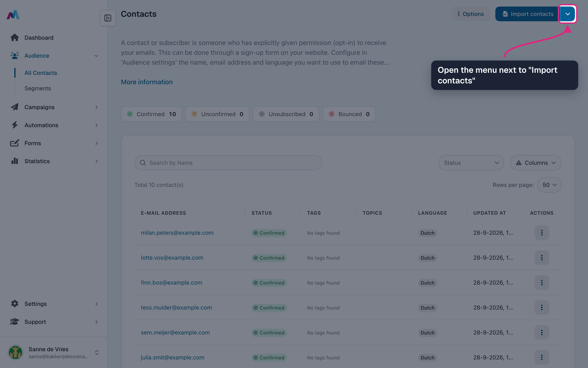Open Segments under Audience
588x368 pixels.
[x=38, y=88]
